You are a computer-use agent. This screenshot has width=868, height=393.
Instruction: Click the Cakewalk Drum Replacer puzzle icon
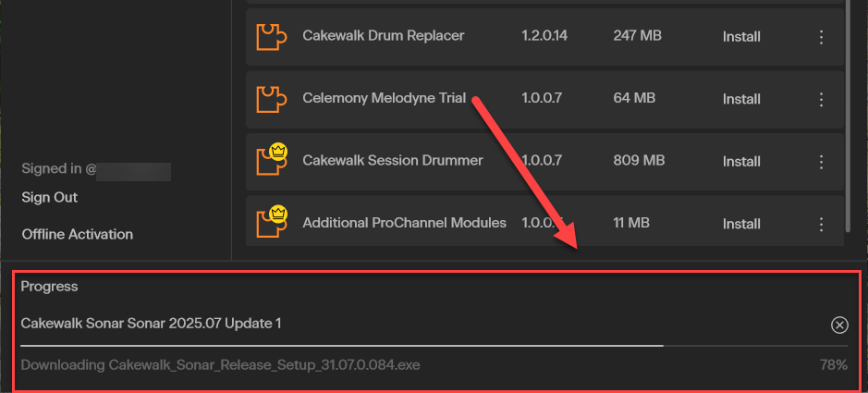tap(271, 37)
